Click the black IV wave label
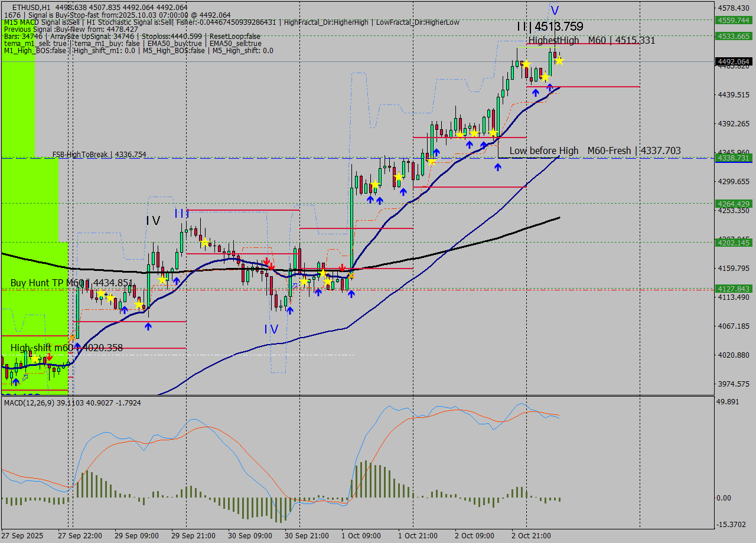 pos(153,221)
